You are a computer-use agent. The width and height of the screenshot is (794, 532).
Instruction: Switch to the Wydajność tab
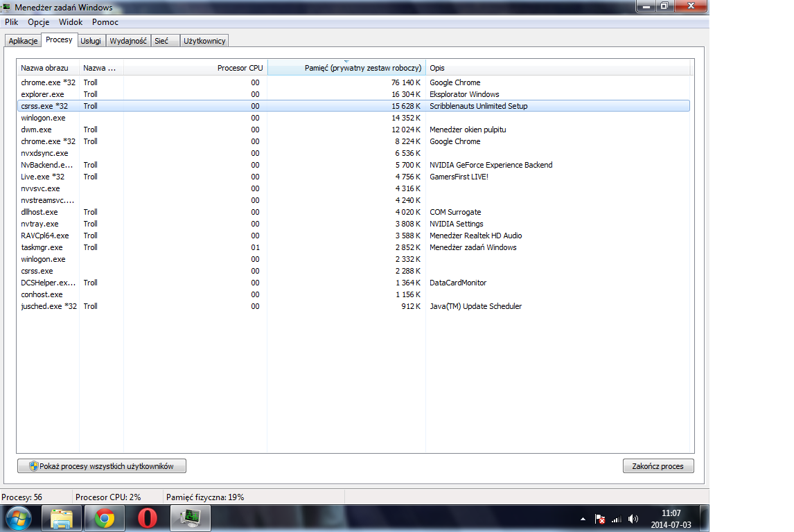(x=128, y=41)
